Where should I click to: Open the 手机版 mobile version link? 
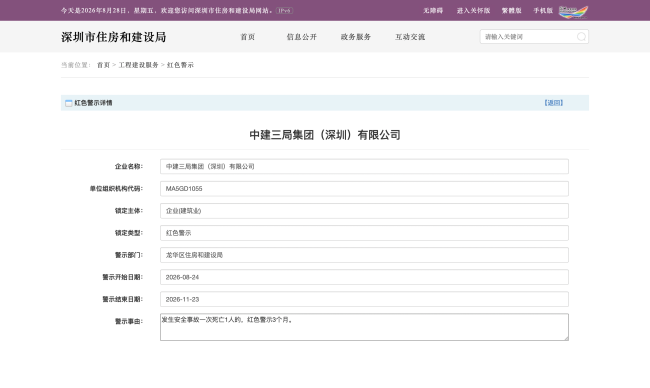point(543,10)
